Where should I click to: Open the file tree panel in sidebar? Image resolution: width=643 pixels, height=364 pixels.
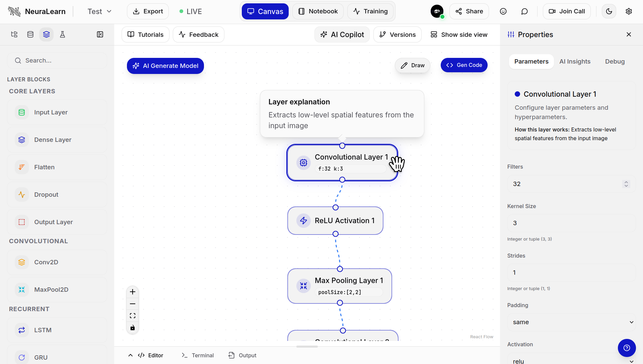coord(14,34)
